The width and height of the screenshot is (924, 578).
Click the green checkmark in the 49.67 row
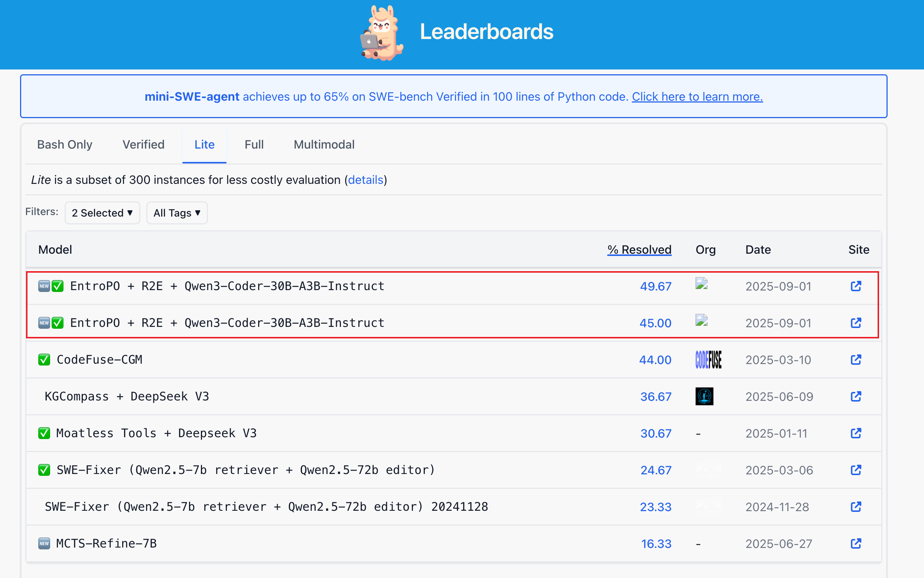tap(57, 286)
